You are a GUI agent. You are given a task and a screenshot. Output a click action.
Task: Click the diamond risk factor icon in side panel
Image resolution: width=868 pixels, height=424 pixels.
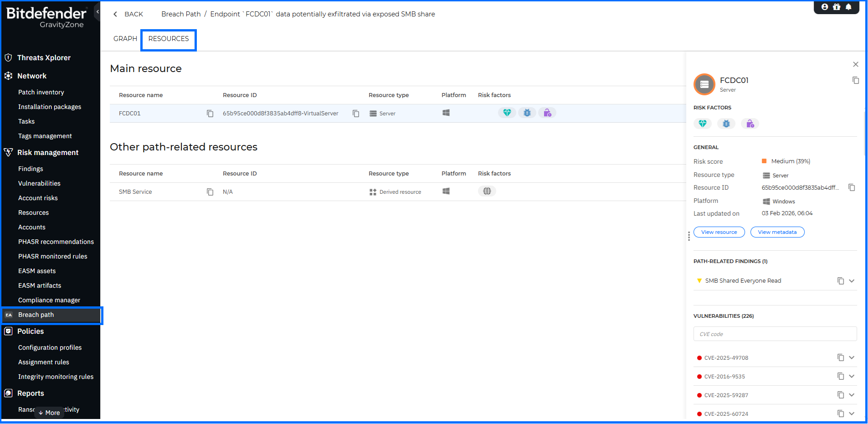click(703, 124)
